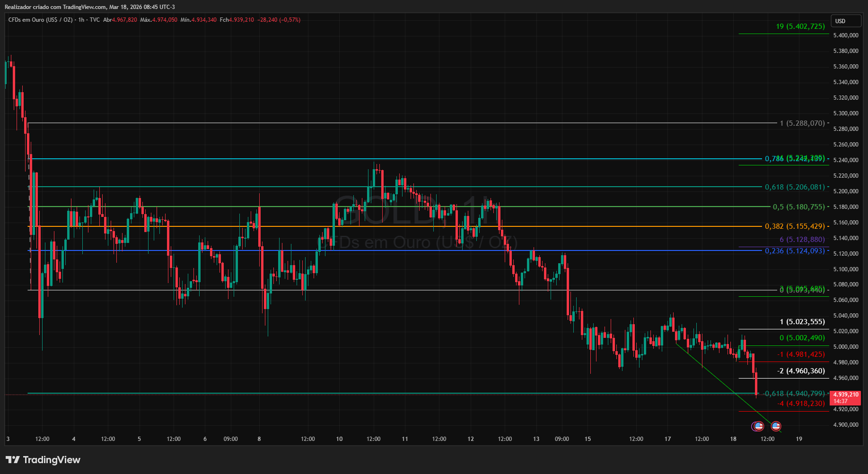Screen dimensions: 868x474
Task: Click the change value −28,240 (−0,57%)
Action: point(279,20)
